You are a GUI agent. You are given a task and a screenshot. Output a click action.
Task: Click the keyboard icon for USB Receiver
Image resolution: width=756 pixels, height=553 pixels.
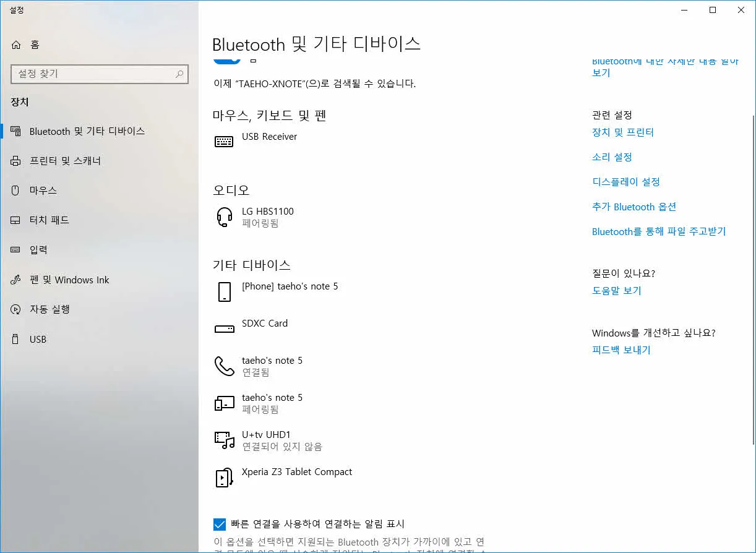(x=224, y=142)
